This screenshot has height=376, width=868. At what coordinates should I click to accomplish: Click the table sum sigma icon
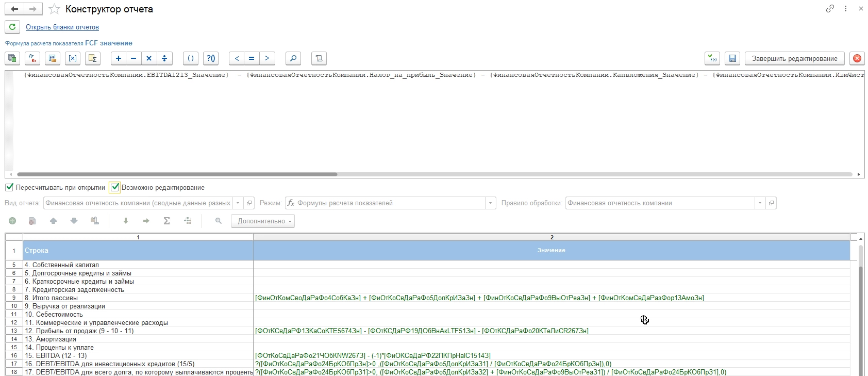[x=93, y=58]
